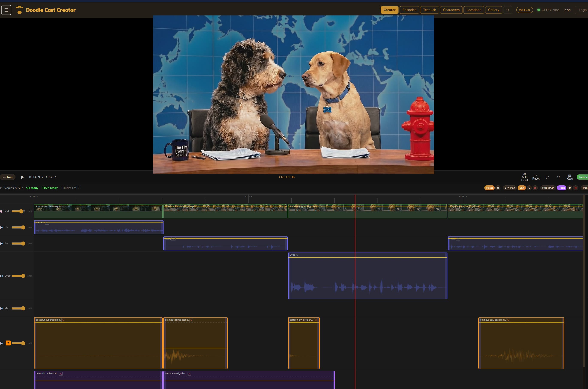
Task: Click the refresh icon next to the Voices pill
Action: pyautogui.click(x=498, y=188)
